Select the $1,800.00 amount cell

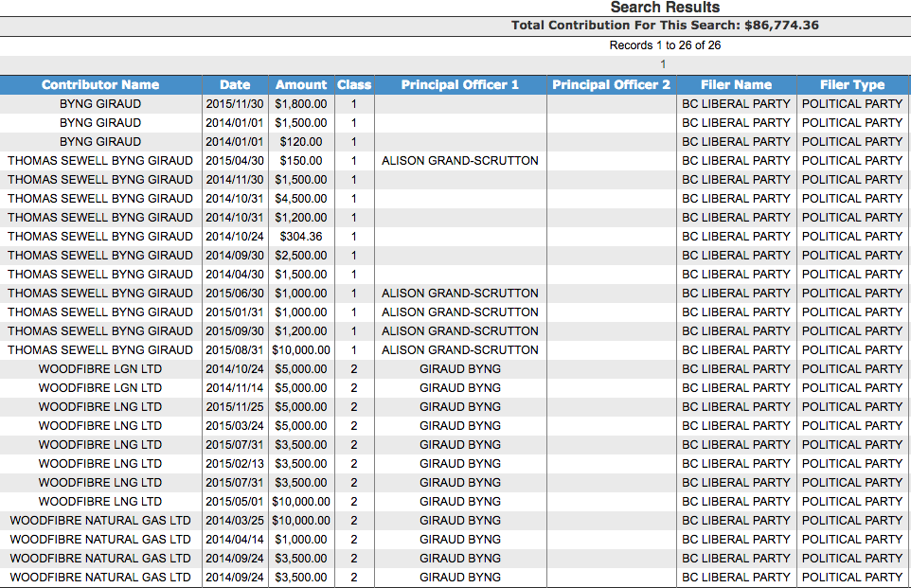tap(301, 104)
